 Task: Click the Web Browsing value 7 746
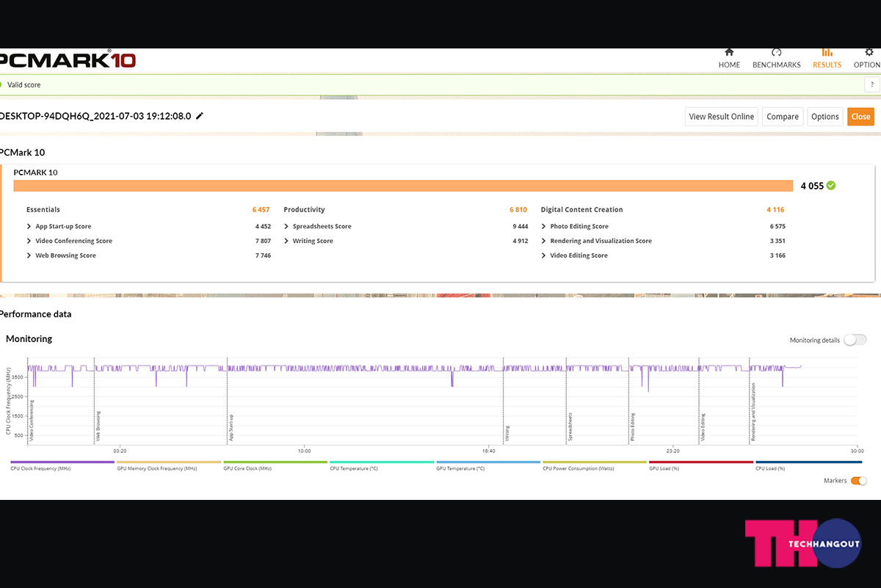click(263, 255)
